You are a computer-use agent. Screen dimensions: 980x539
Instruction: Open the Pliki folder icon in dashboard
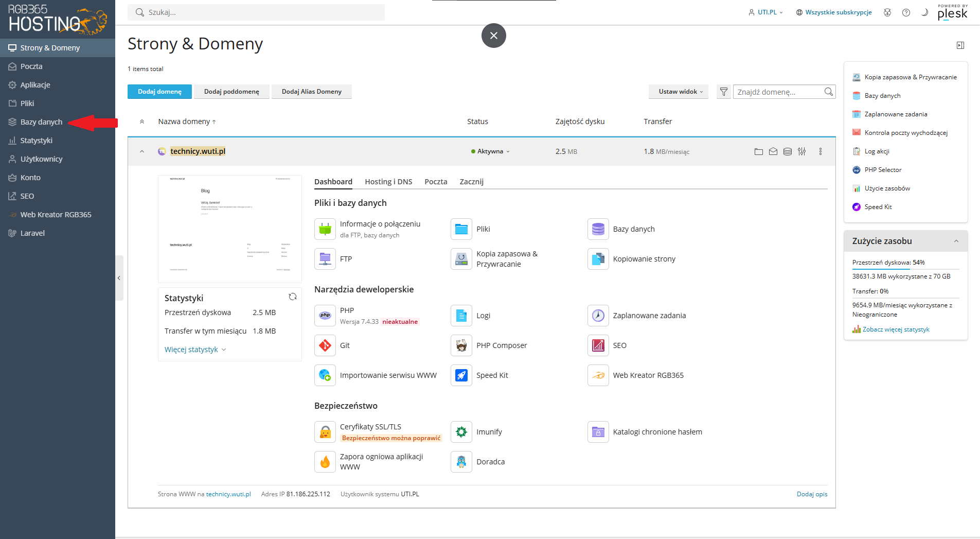click(461, 229)
